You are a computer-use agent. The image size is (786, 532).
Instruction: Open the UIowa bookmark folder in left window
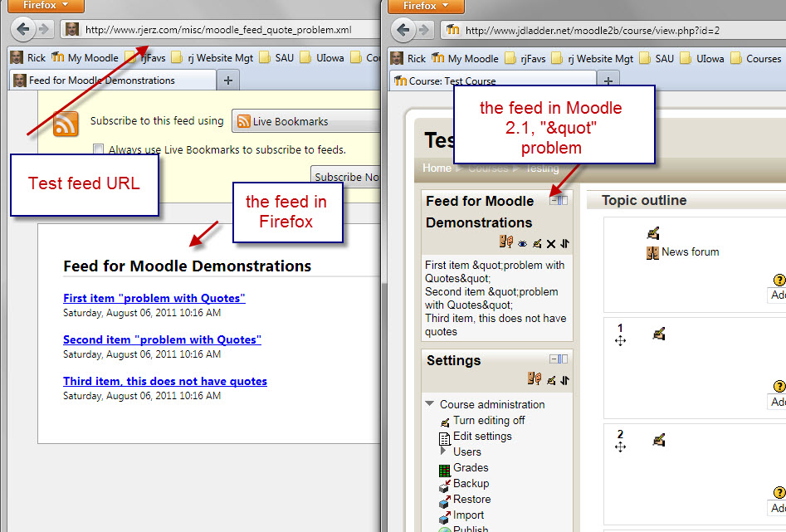pyautogui.click(x=322, y=57)
